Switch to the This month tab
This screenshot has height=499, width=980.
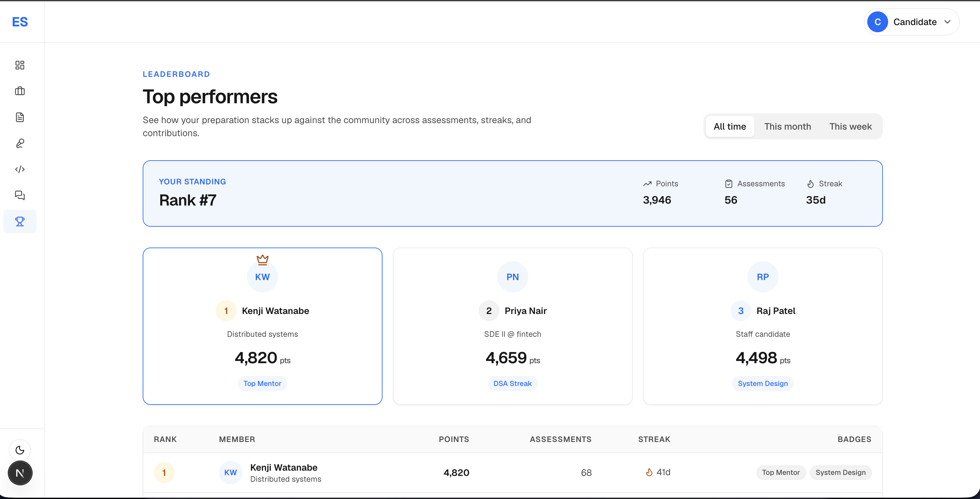coord(787,126)
